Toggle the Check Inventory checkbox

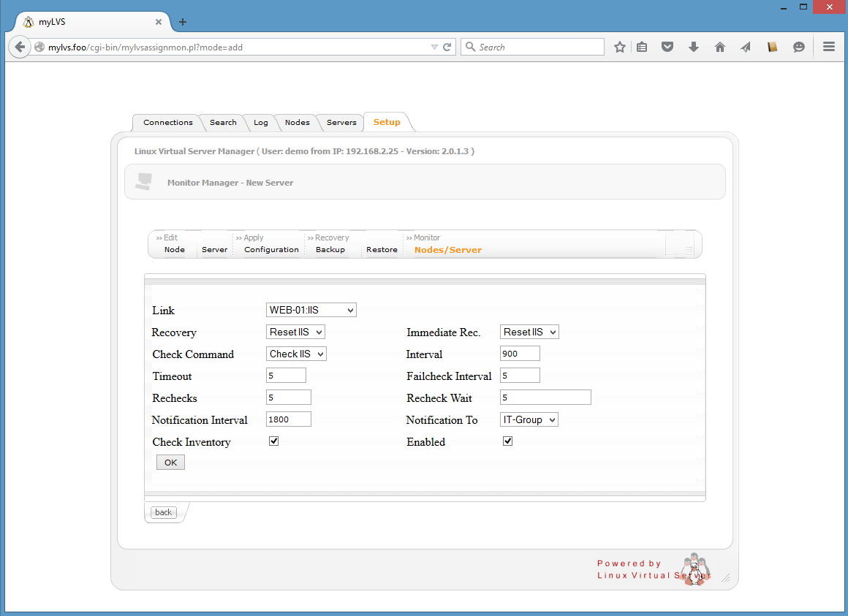tap(274, 441)
